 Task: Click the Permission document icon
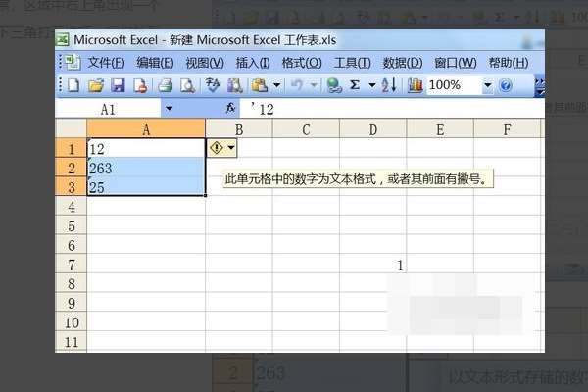pyautogui.click(x=140, y=85)
